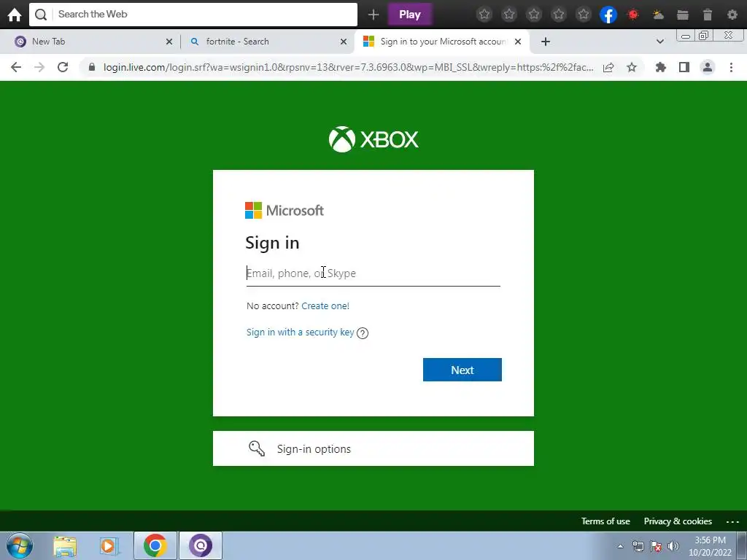The width and height of the screenshot is (747, 560).
Task: Open a new browser tab
Action: click(546, 42)
